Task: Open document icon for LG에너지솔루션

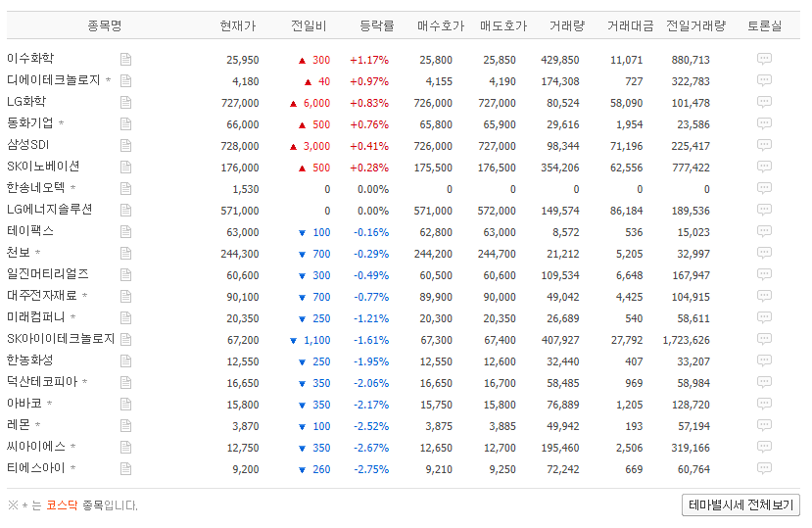Action: [125, 211]
